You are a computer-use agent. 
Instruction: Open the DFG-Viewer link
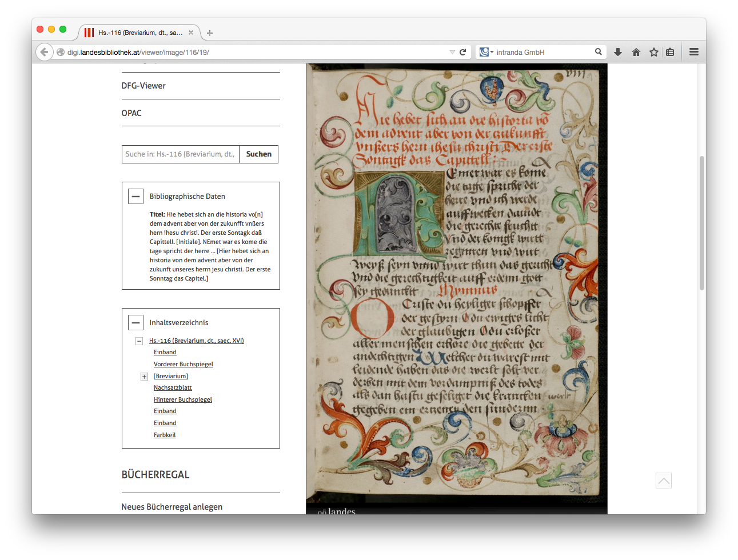pos(143,86)
